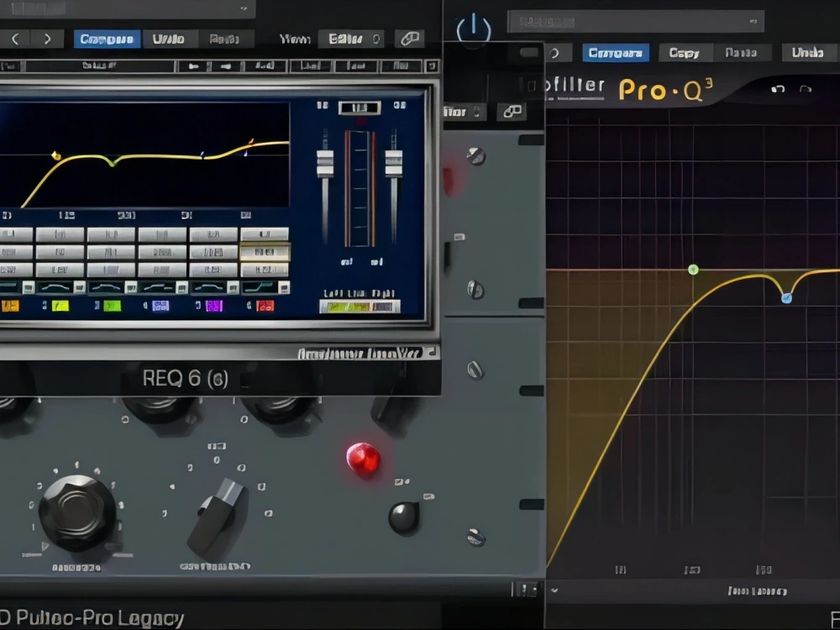This screenshot has width=840, height=630.
Task: Click bottom value cell in band 6 column
Action: coord(265,270)
